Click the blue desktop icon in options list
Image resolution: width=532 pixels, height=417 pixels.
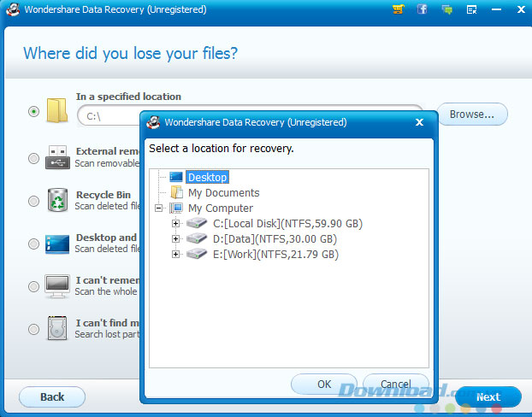(57, 244)
